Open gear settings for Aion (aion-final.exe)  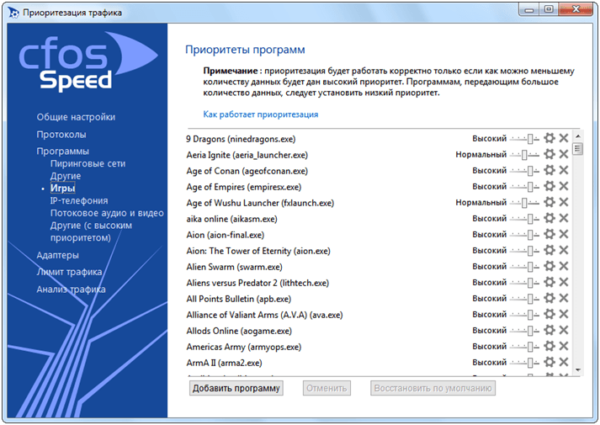point(549,234)
